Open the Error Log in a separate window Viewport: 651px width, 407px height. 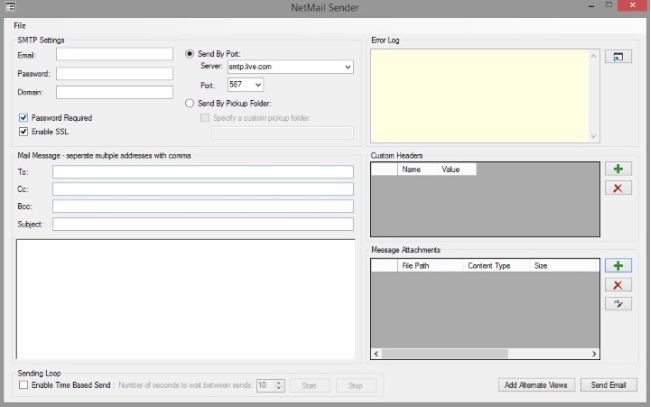click(x=618, y=56)
